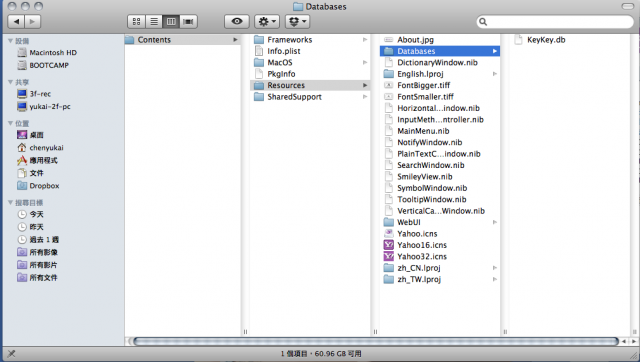Viewport: 640px width, 362px height.
Task: Select the NotifyWindow.nib file
Action: (x=440, y=142)
